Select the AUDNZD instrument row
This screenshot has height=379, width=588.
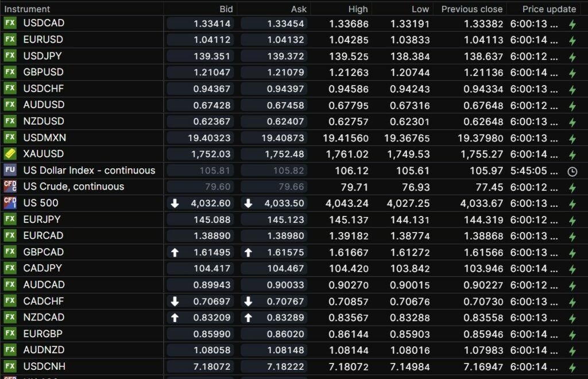coord(44,350)
